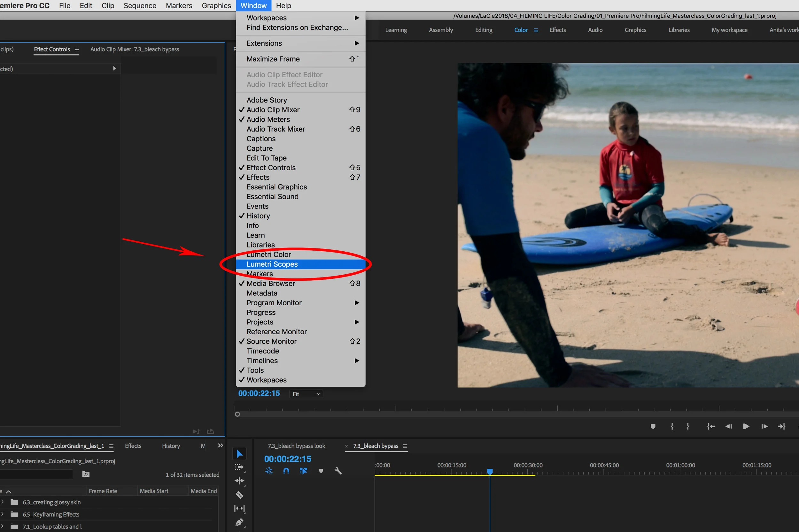Open Color workspace menu icon
Viewport: 799px width, 532px height.
[x=536, y=30]
